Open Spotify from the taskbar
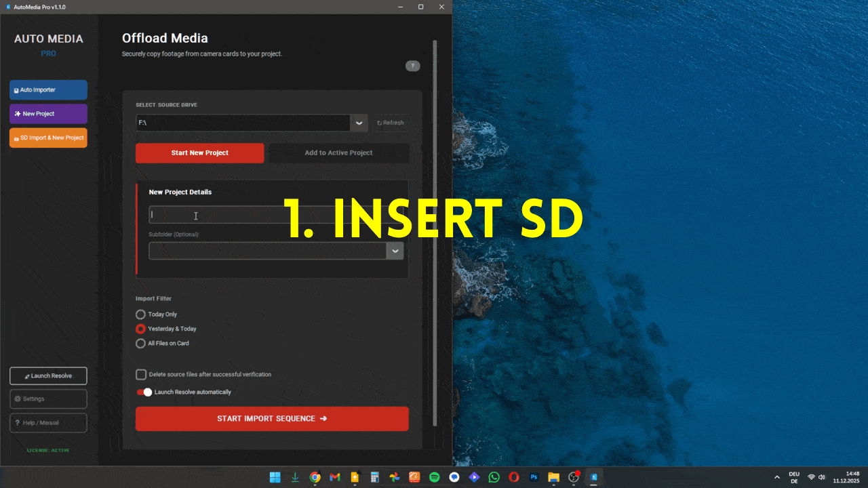Screen dimensions: 868x488 [434, 477]
